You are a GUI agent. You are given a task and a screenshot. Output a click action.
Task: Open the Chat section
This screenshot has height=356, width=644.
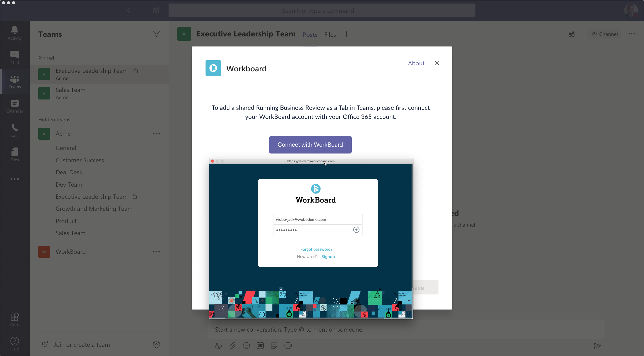(15, 58)
